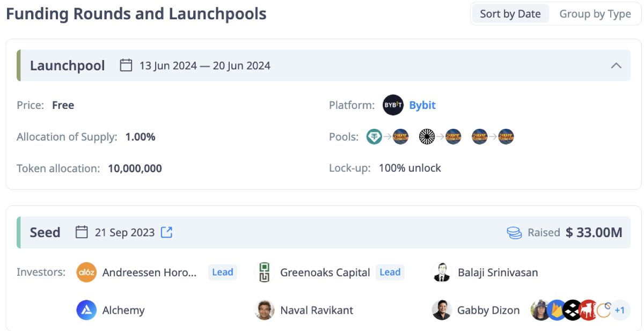Click the '10,000,000' token allocation value
Screen dimensions: 644x331
click(135, 168)
